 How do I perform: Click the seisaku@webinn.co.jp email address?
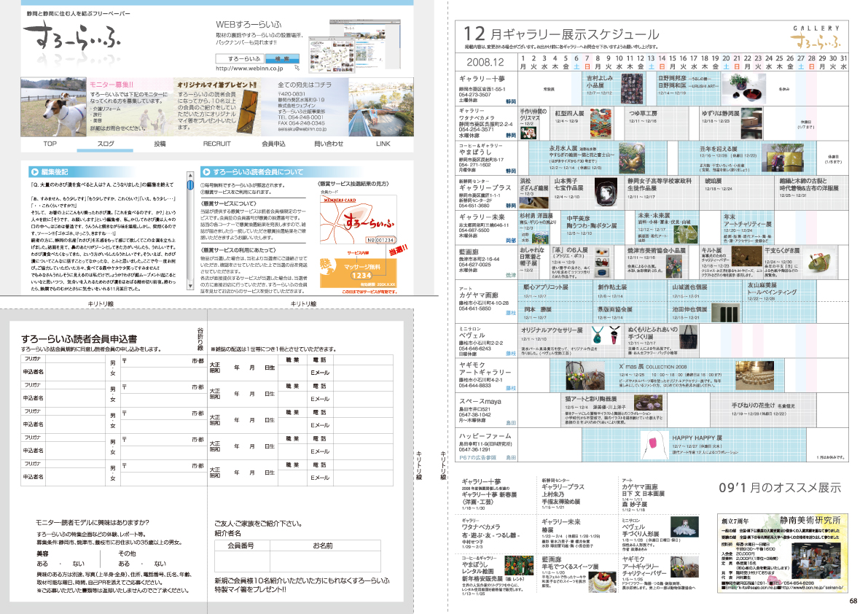pos(302,129)
